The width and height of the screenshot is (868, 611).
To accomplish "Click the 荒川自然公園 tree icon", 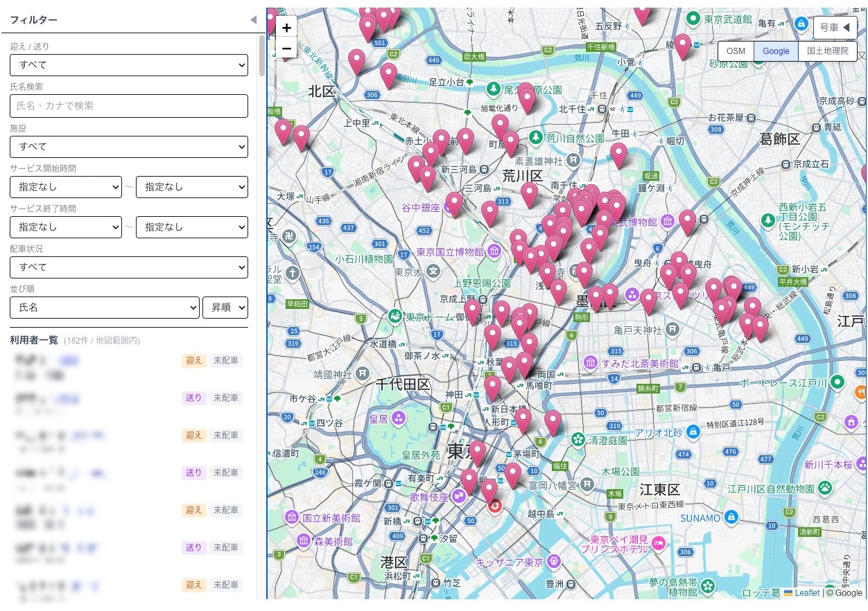I will 537,137.
